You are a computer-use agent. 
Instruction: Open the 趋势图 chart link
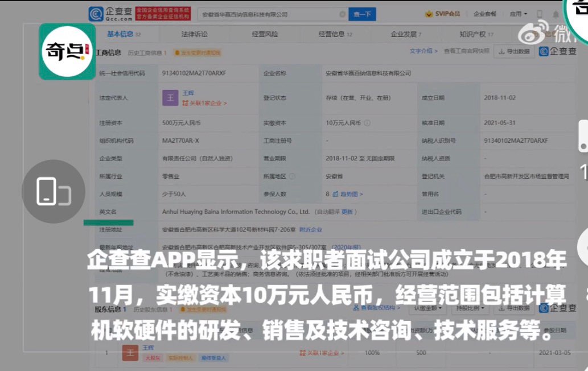351,194
